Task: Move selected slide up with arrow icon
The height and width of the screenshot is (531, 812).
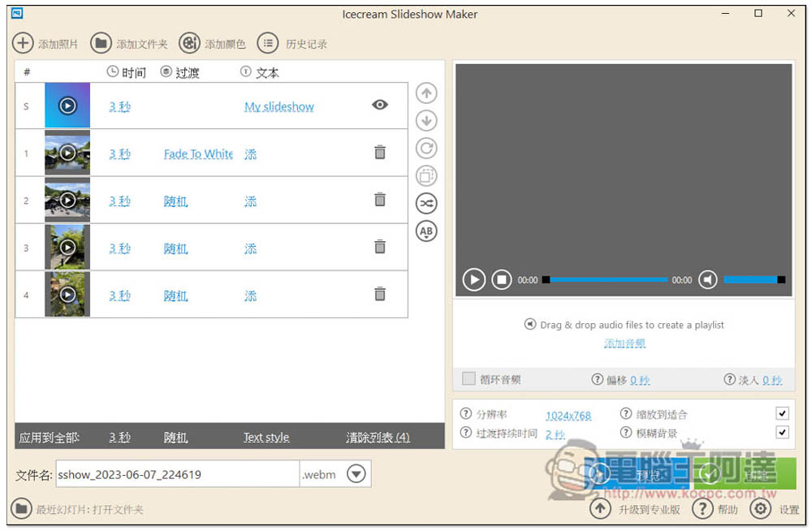Action: pyautogui.click(x=426, y=93)
